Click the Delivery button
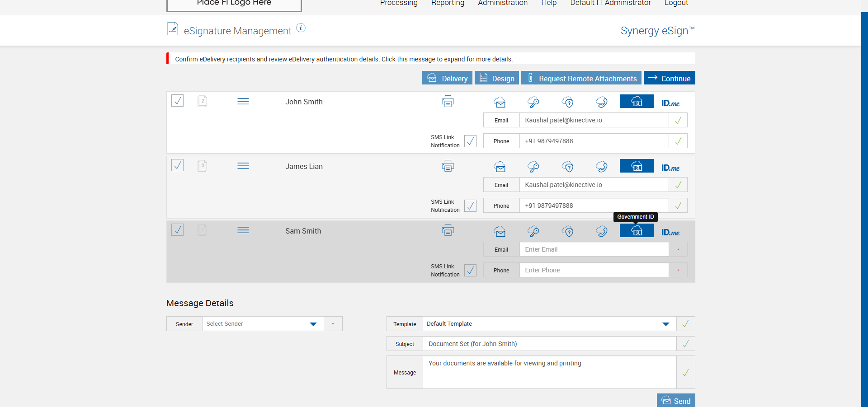The height and width of the screenshot is (407, 868). (447, 78)
